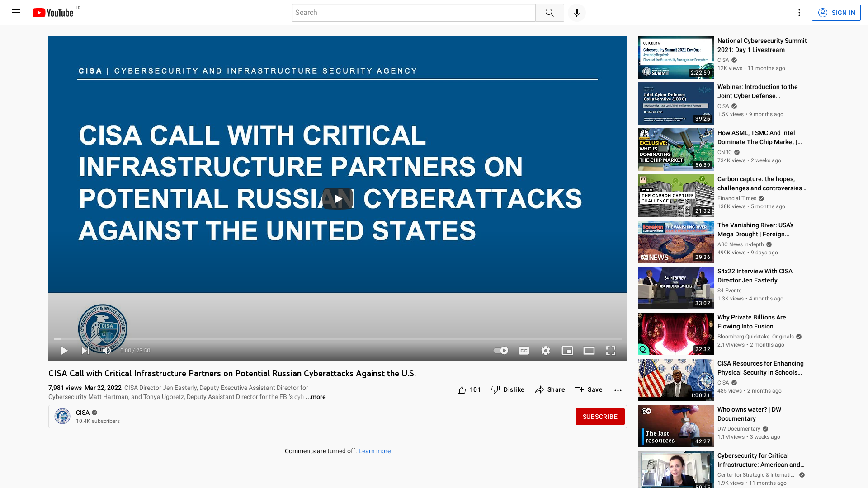Open The Vanishing River title
The width and height of the screenshot is (868, 488).
(x=755, y=230)
